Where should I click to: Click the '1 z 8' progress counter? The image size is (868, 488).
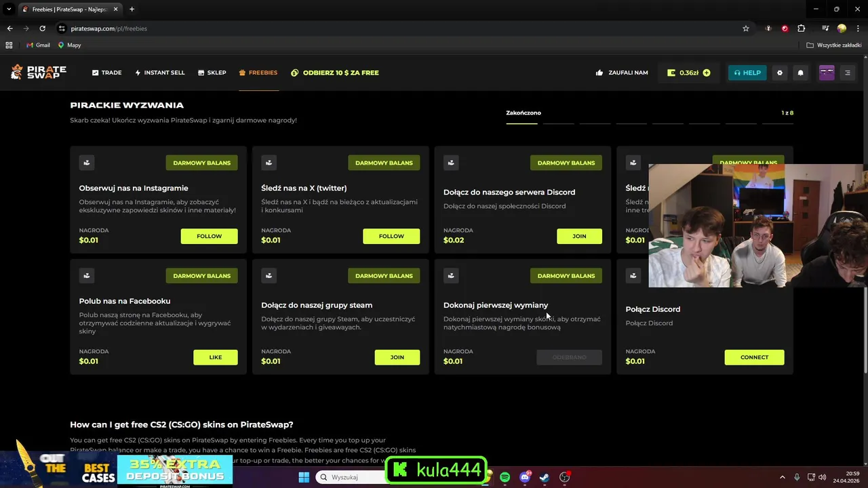[x=787, y=113]
